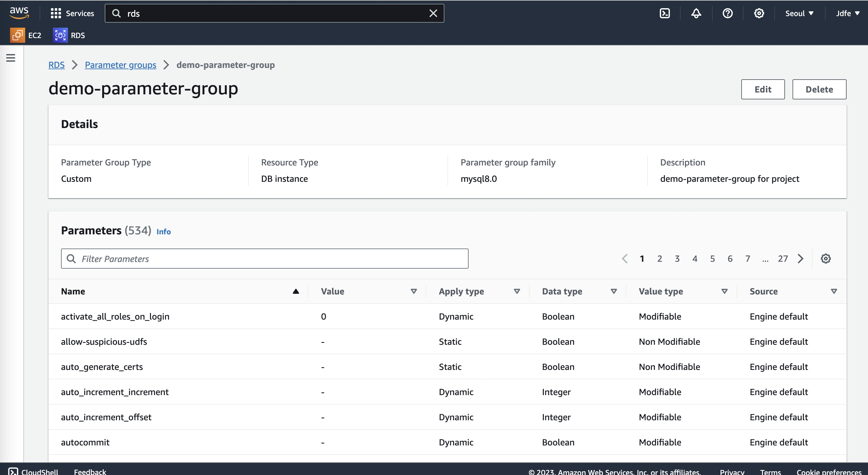Open the Seoul region dropdown
The height and width of the screenshot is (475, 868).
(x=799, y=14)
